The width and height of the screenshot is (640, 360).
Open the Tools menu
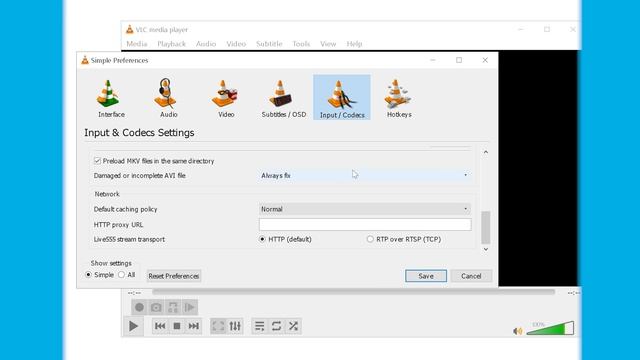click(301, 44)
